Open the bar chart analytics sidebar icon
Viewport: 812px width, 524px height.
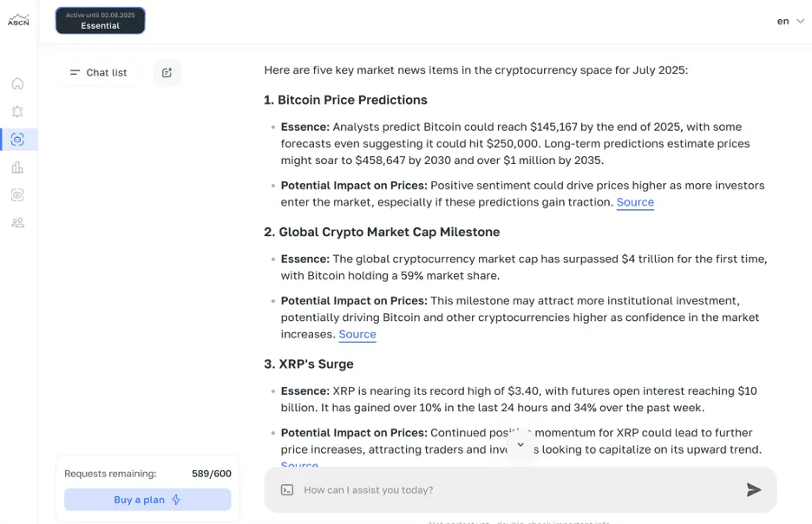pos(17,167)
